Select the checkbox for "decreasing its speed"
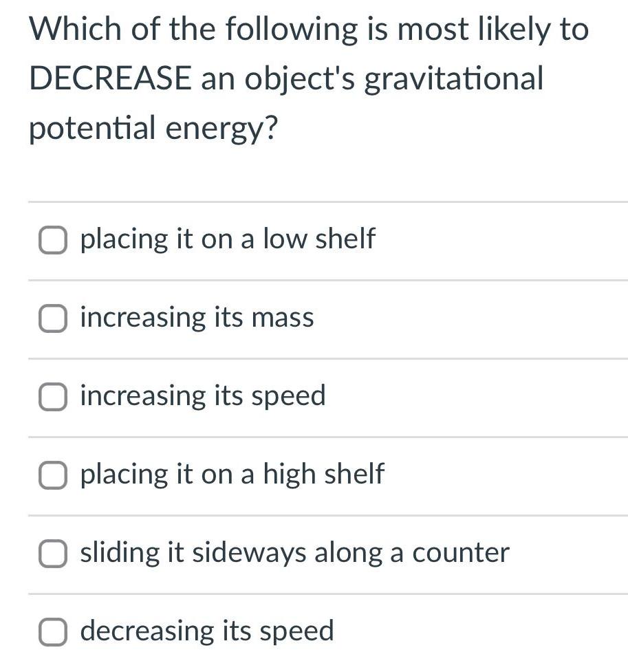This screenshot has width=628, height=672. [52, 631]
